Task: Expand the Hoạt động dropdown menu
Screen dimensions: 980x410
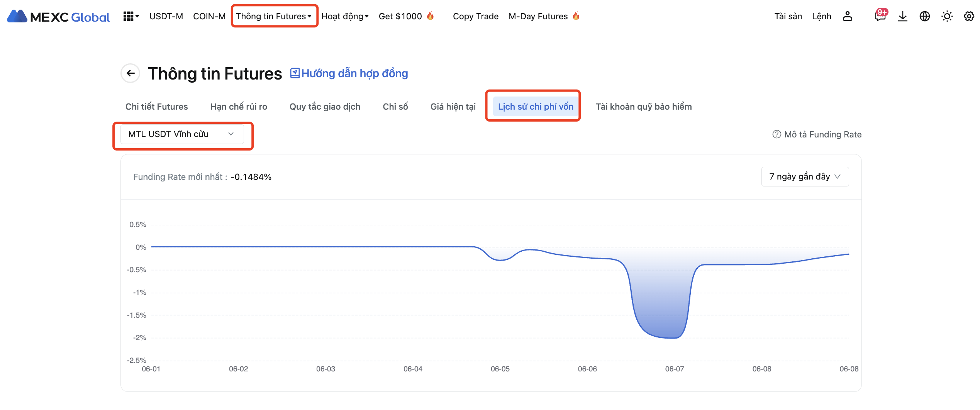Action: (345, 16)
